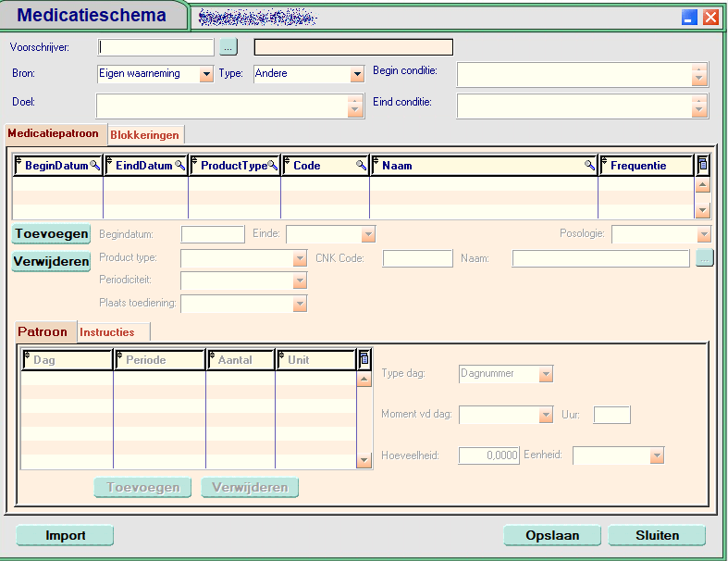The width and height of the screenshot is (728, 561).
Task: Click the Voorschrijver input field
Action: (x=155, y=47)
